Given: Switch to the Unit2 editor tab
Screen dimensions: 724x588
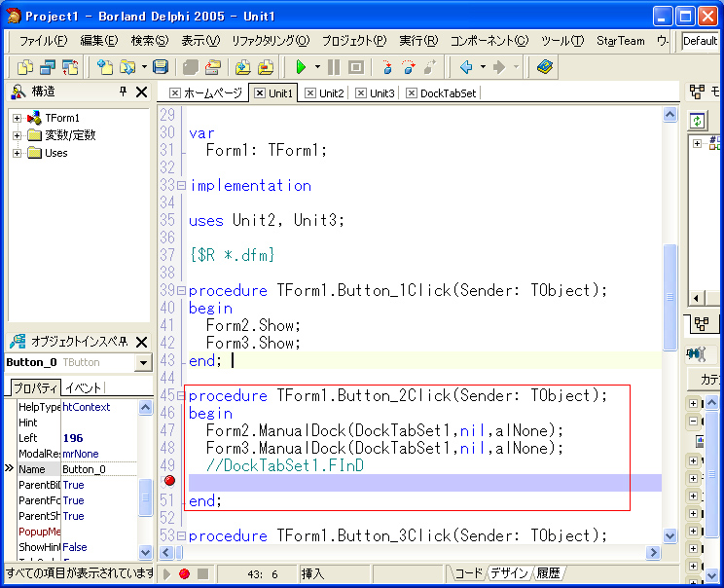Looking at the screenshot, I should point(325,93).
